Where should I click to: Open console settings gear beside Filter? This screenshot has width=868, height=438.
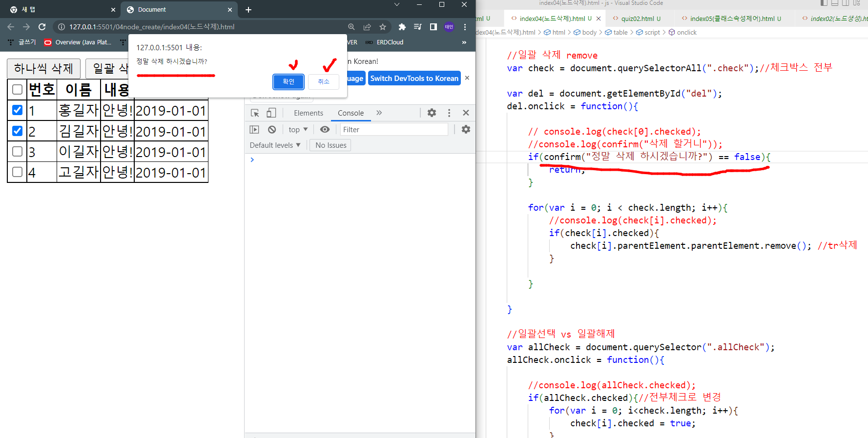[x=466, y=129]
